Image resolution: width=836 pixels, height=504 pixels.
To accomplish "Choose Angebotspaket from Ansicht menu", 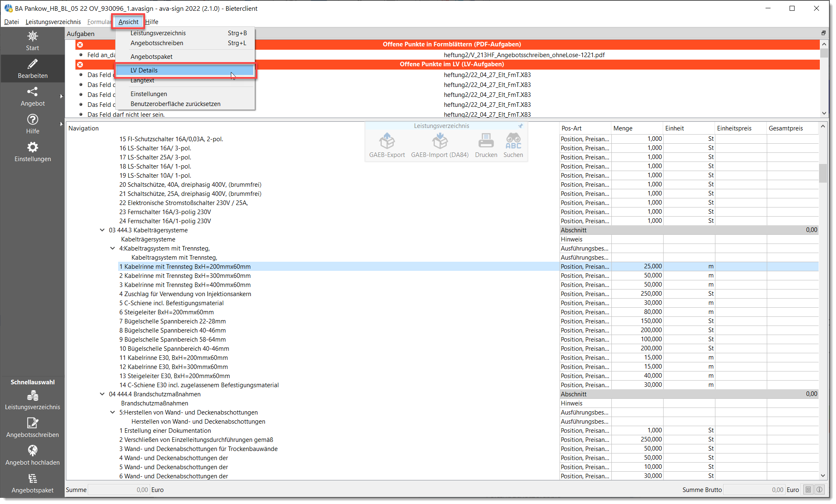I will point(185,57).
